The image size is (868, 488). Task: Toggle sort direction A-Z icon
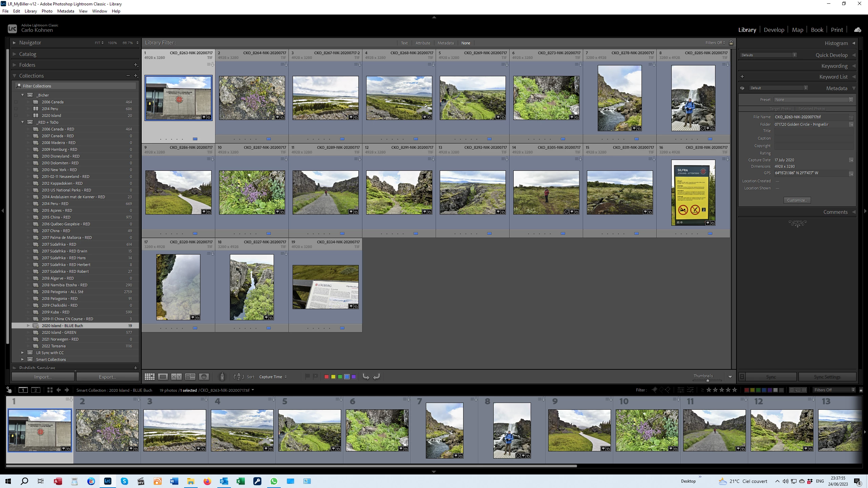coord(239,377)
